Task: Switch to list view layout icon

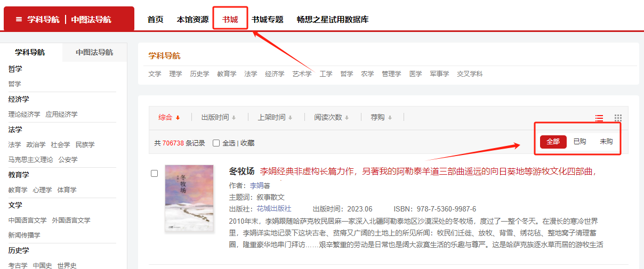Action: tap(599, 118)
